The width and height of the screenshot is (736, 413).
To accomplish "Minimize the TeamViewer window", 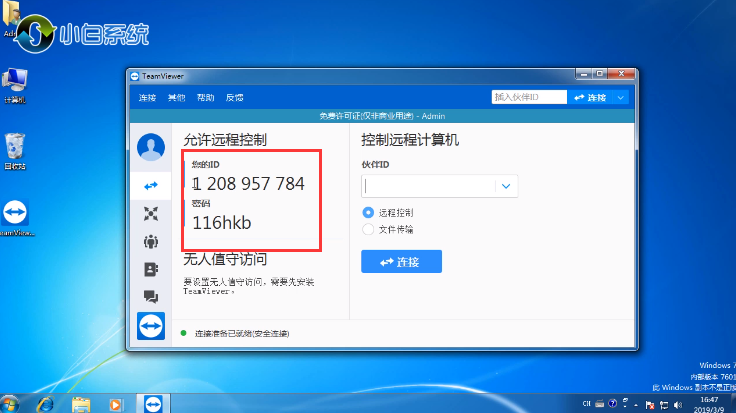I will [584, 74].
